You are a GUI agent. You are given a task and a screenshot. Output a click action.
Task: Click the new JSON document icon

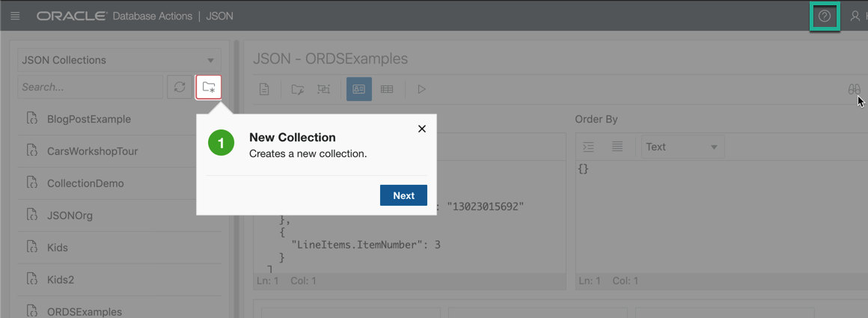(x=265, y=88)
